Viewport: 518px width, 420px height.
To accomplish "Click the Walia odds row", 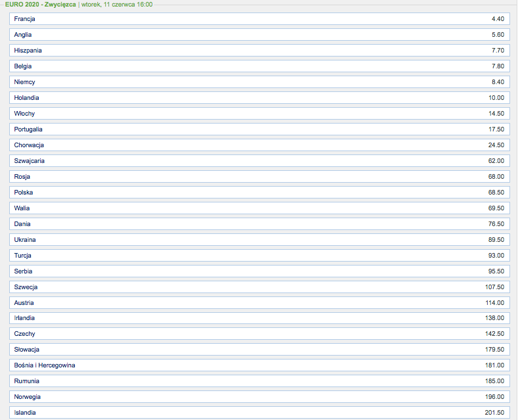I will pos(259,208).
